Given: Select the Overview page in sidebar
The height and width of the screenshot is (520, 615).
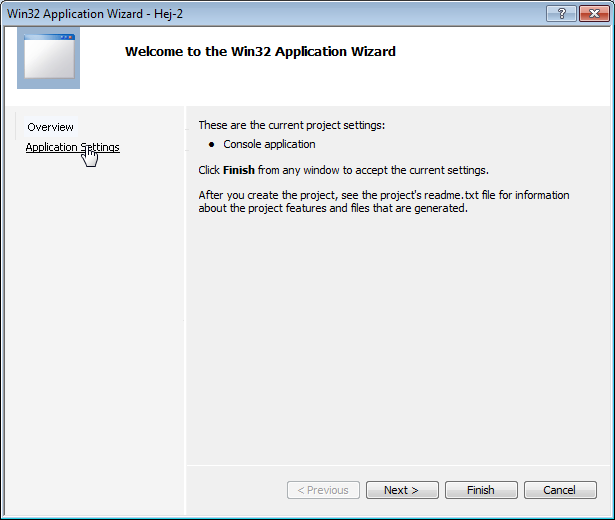Looking at the screenshot, I should click(51, 127).
